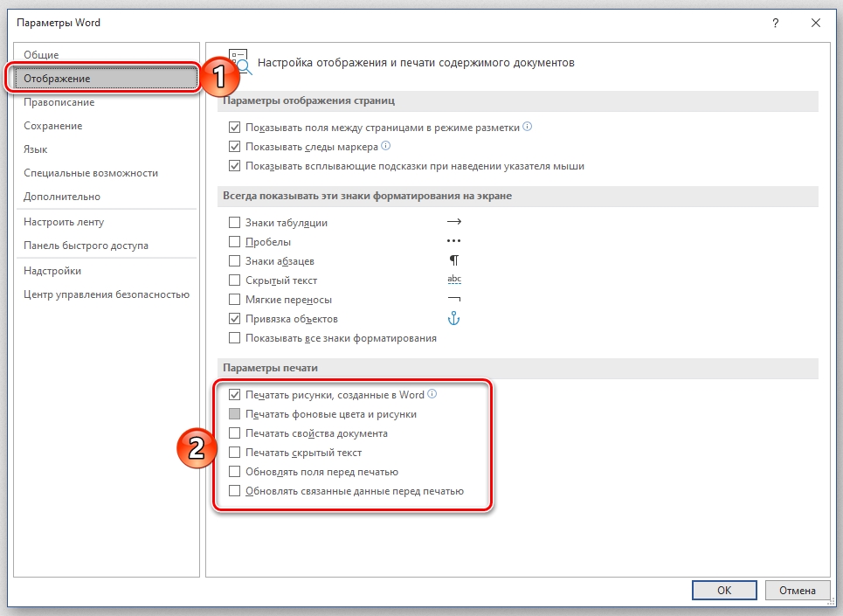Check Обновлять поля перед печатью
This screenshot has width=843, height=616.
(234, 472)
